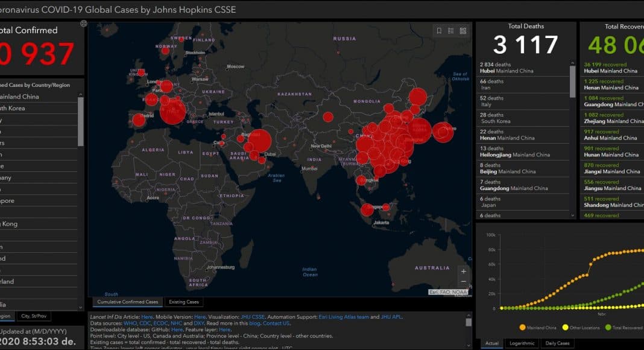Click the down arrow of the deaths list scrollbar
This screenshot has width=644, height=350.
click(572, 215)
